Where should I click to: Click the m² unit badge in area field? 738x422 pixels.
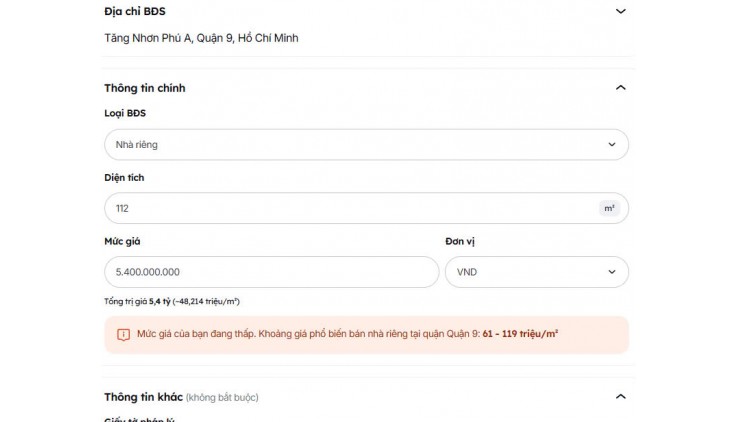[x=609, y=208]
